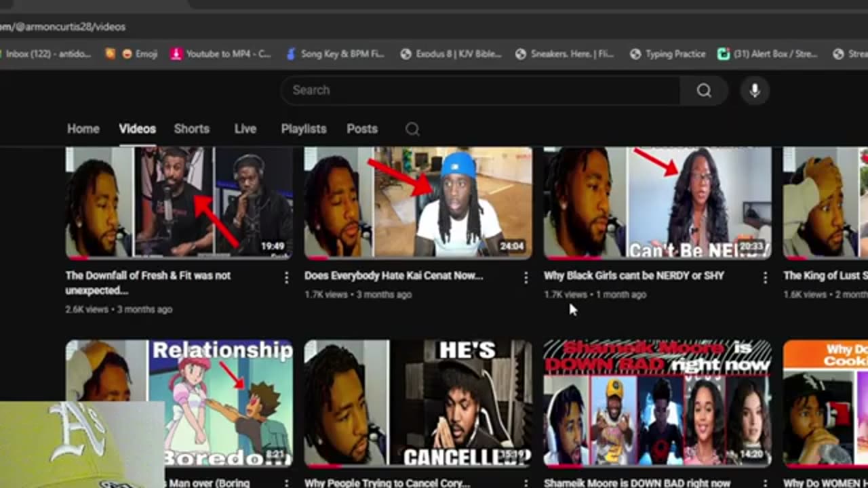The height and width of the screenshot is (488, 868).
Task: Click the 19:49 duration badge
Action: (273, 247)
